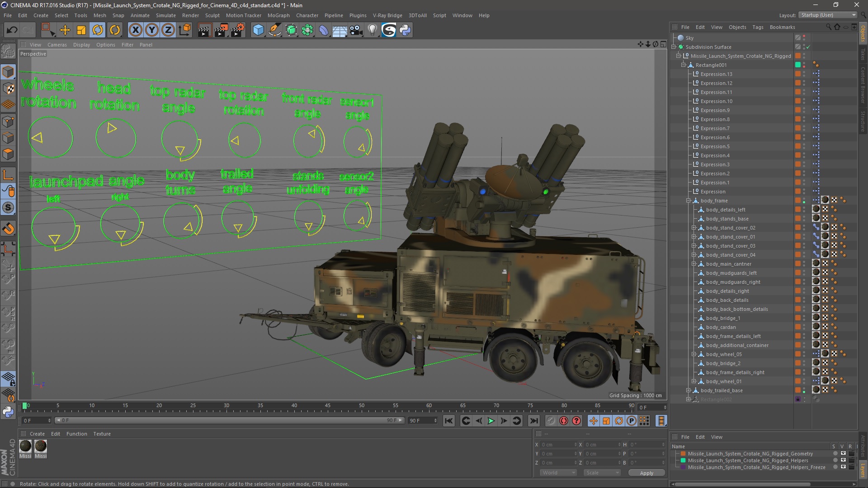Collapse the Rectangle001 node

click(684, 65)
